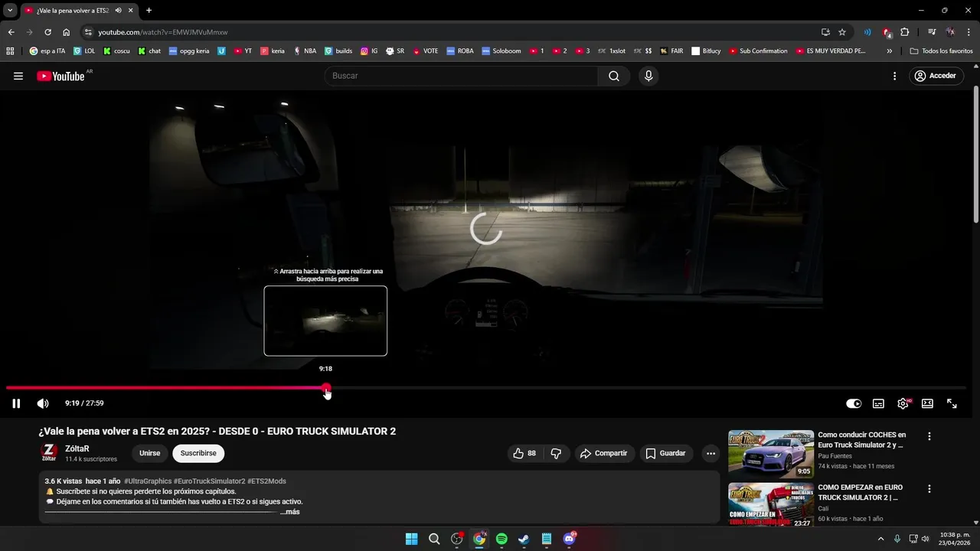Expand the description with ...más
This screenshot has width=980, height=551.
point(290,511)
